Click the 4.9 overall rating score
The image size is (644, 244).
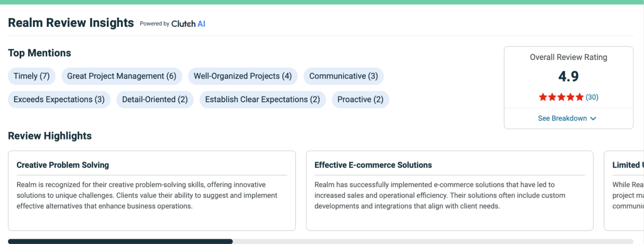point(568,76)
